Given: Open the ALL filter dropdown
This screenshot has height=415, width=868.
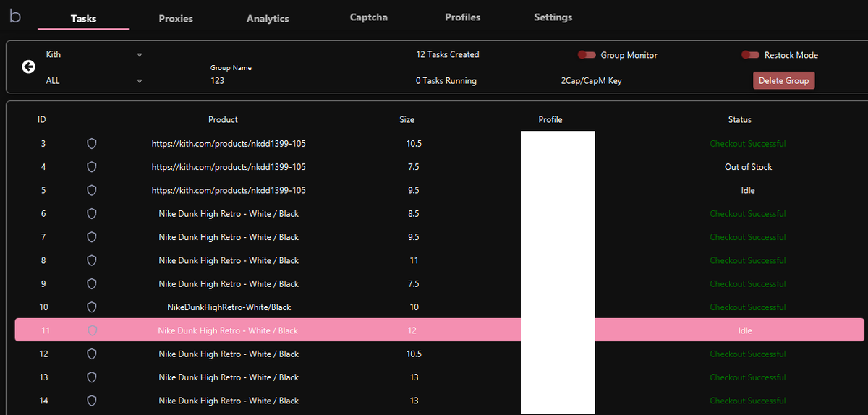Looking at the screenshot, I should pyautogui.click(x=94, y=81).
